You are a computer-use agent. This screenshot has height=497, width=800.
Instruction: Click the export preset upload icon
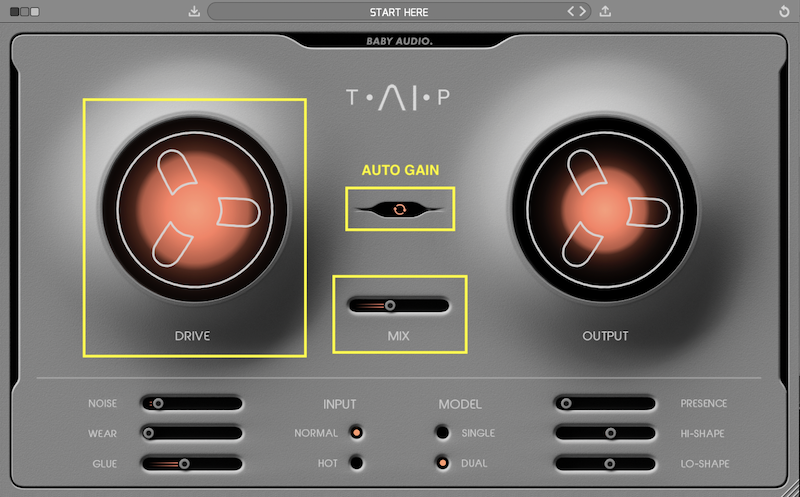tap(605, 11)
